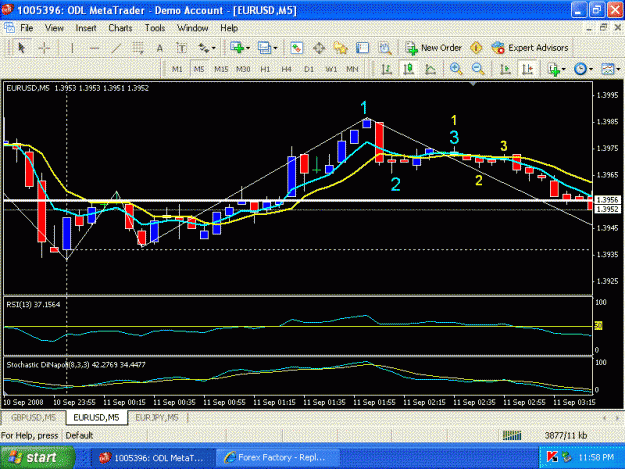The image size is (625, 469).
Task: Switch to MN timeframe
Action: [352, 69]
